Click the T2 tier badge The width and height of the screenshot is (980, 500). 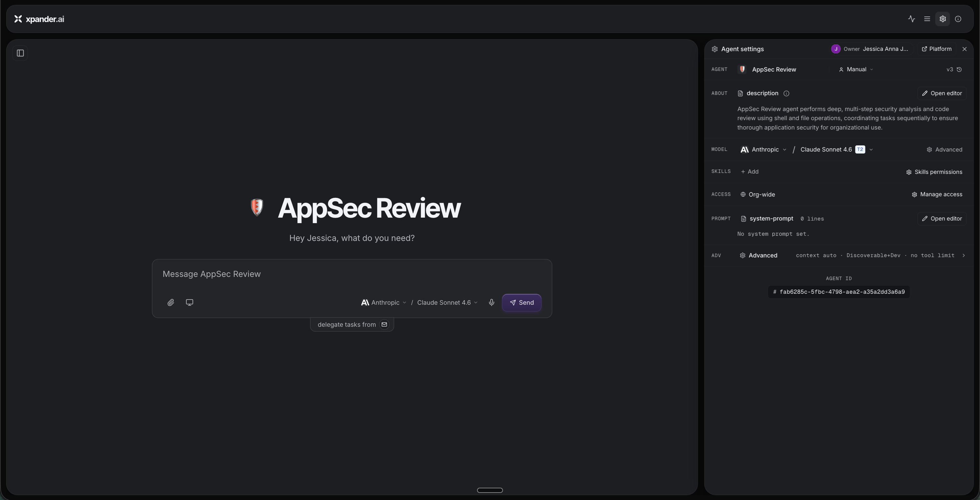(860, 150)
